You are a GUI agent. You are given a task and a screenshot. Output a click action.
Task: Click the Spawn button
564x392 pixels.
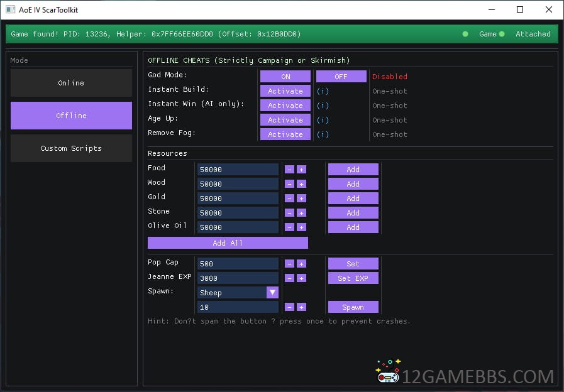tap(353, 307)
